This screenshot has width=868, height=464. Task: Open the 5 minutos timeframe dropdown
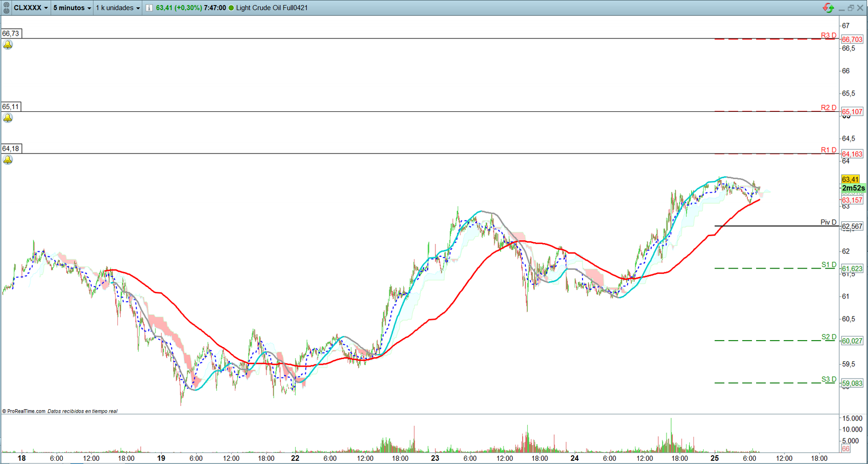point(72,8)
